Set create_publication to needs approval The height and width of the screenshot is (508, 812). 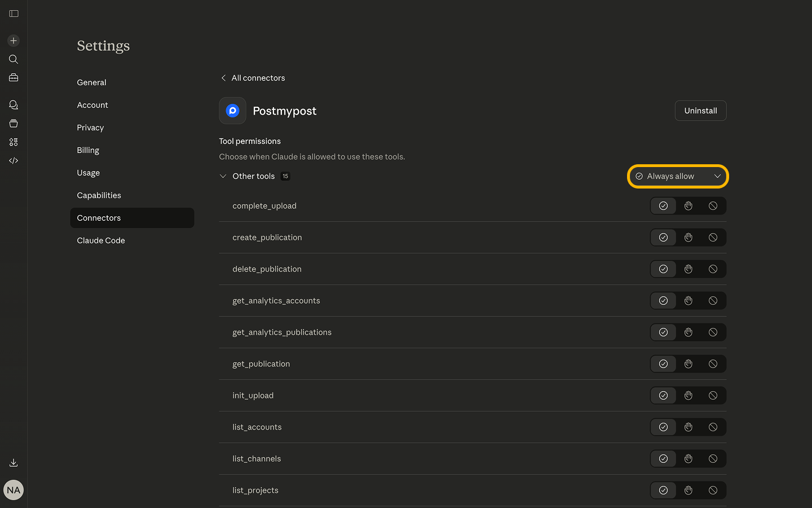688,238
